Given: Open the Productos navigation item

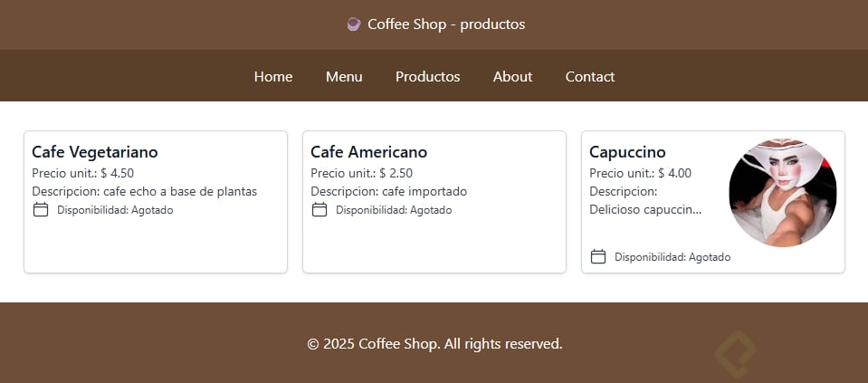Looking at the screenshot, I should click(x=427, y=77).
